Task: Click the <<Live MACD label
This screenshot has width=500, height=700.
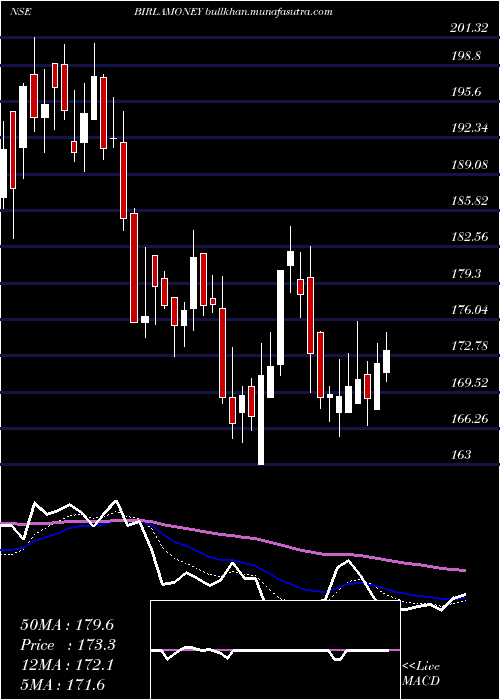Action: click(421, 673)
